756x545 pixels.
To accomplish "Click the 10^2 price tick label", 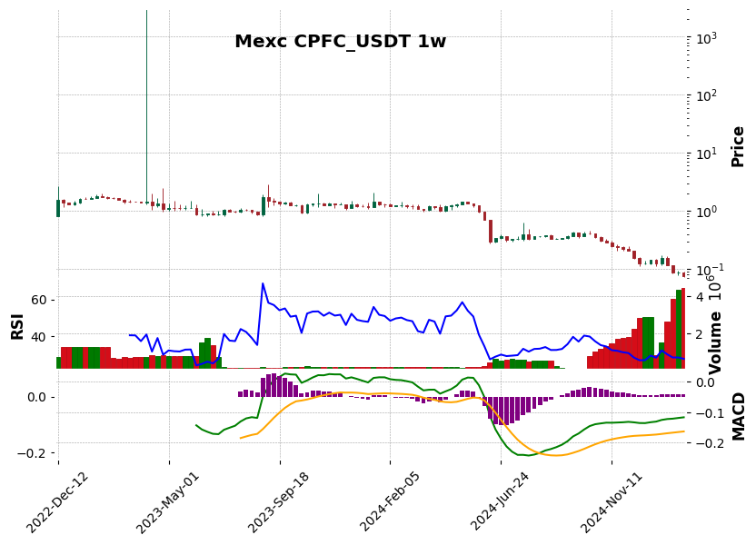I will click(x=706, y=95).
